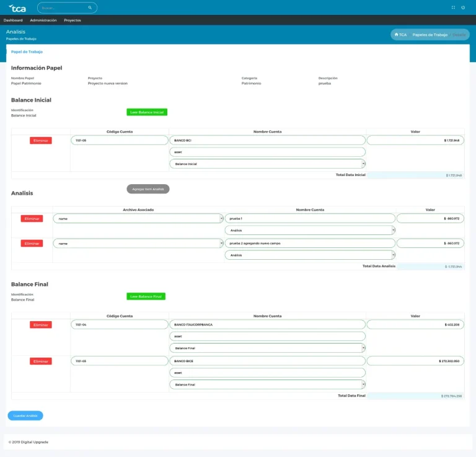The height and width of the screenshot is (457, 476).
Task: Click the Guardar Análisis button
Action: (25, 415)
